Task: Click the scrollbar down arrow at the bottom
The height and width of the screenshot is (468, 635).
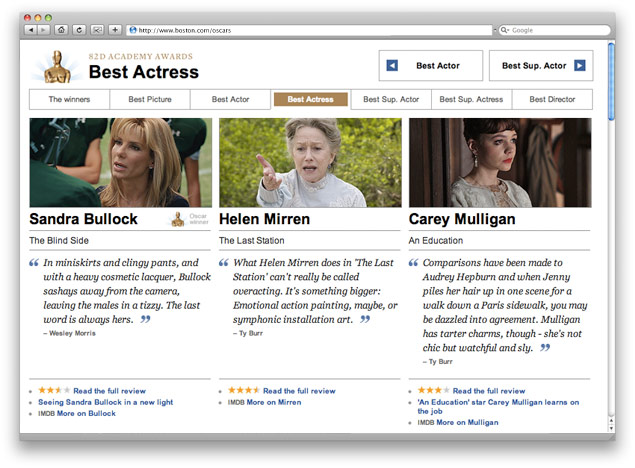Action: [x=611, y=428]
